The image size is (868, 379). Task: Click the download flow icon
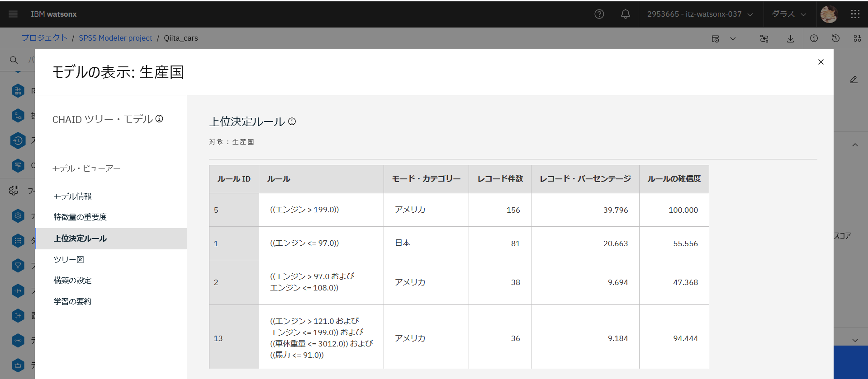point(790,39)
